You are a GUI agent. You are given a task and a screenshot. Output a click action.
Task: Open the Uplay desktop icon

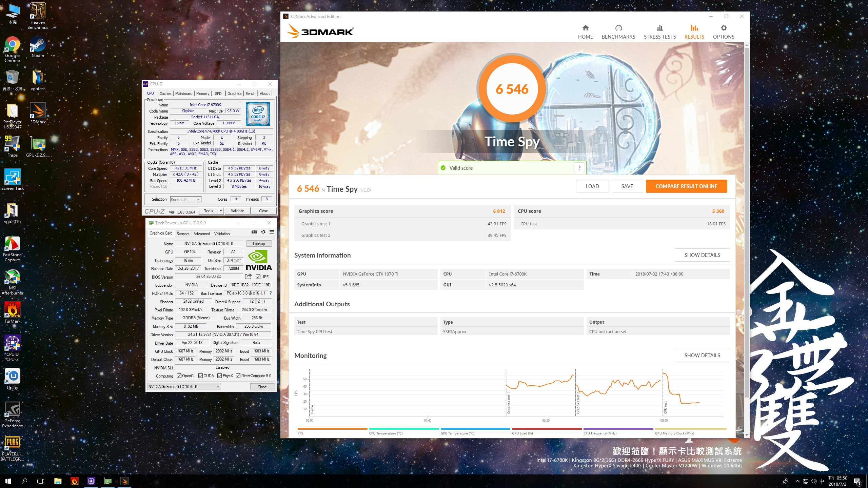(x=12, y=379)
